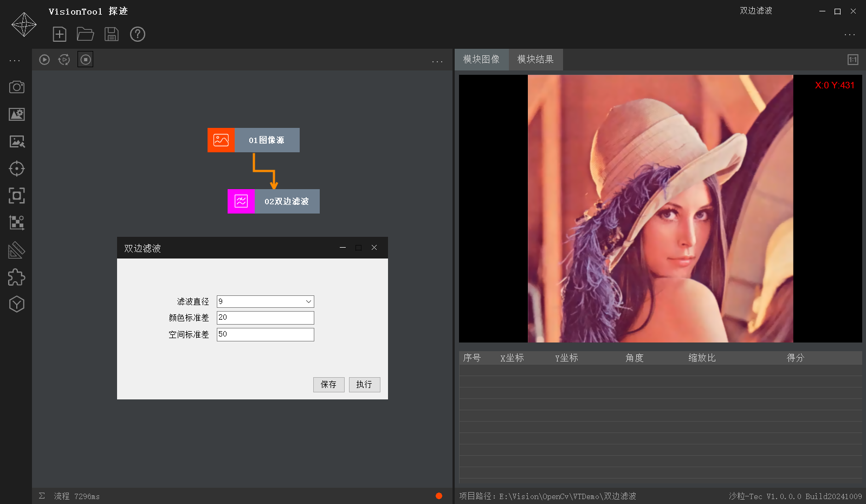Click the orange status indicator dot

[x=439, y=496]
